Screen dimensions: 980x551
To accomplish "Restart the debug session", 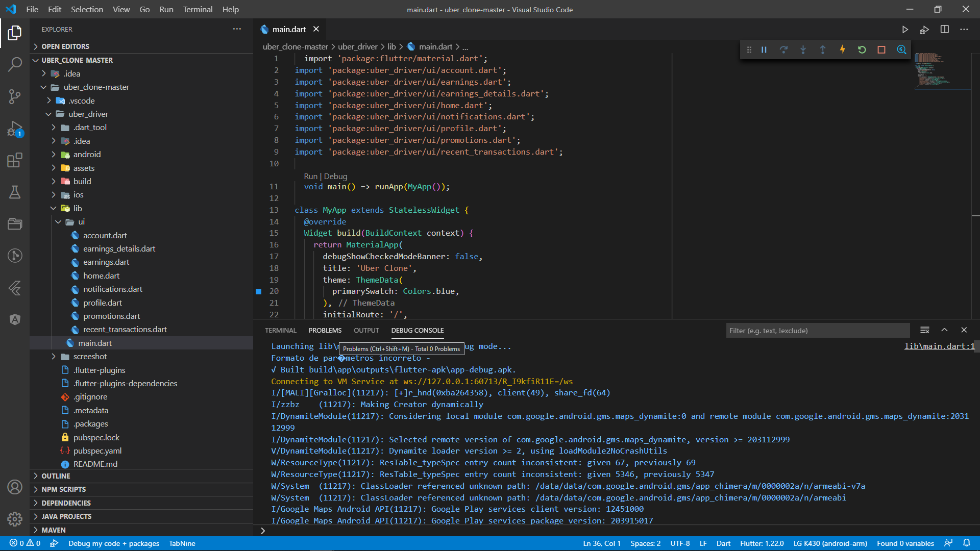I will [x=861, y=49].
